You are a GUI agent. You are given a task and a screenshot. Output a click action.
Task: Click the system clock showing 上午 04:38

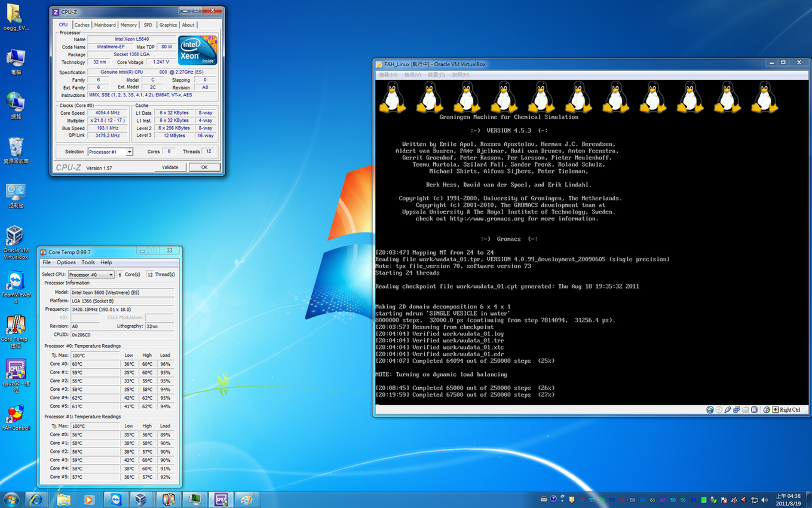pyautogui.click(x=788, y=500)
